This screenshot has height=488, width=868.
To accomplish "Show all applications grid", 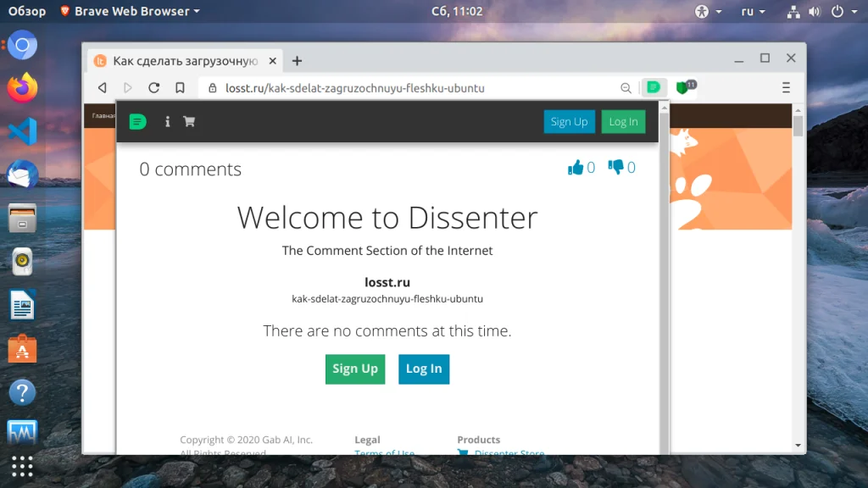I will pyautogui.click(x=22, y=466).
